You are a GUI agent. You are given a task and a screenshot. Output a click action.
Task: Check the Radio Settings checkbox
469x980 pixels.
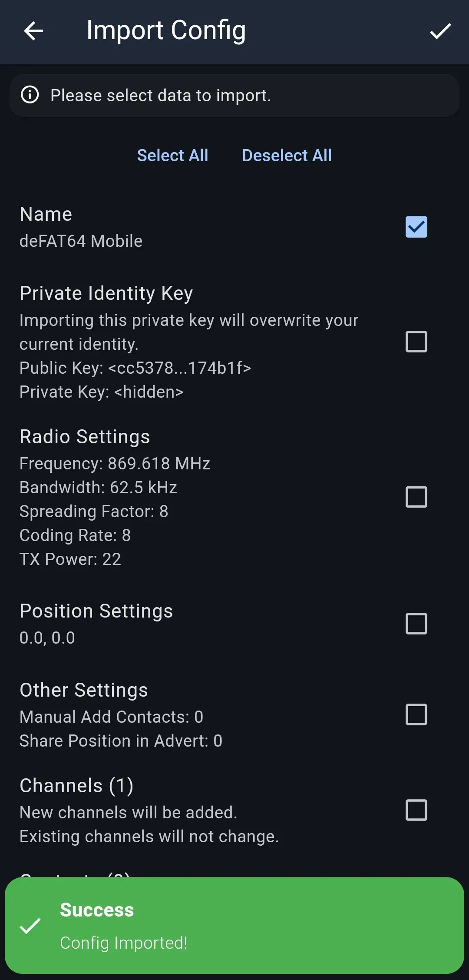pyautogui.click(x=416, y=497)
